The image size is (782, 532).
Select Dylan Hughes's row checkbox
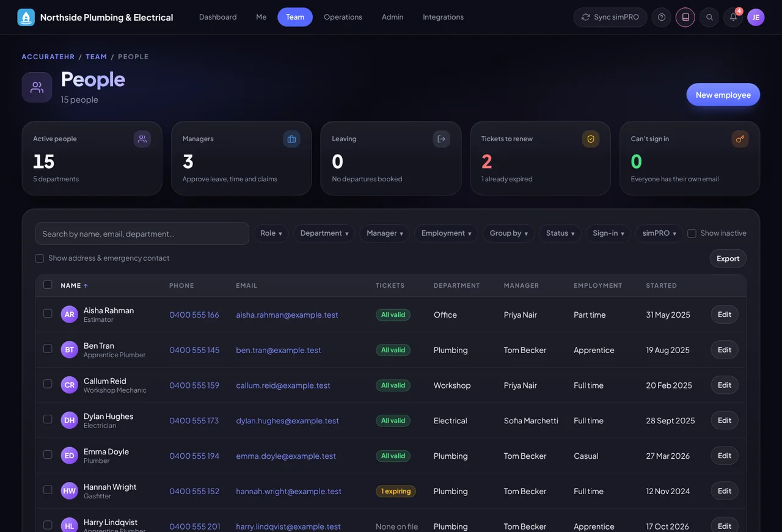(x=48, y=419)
